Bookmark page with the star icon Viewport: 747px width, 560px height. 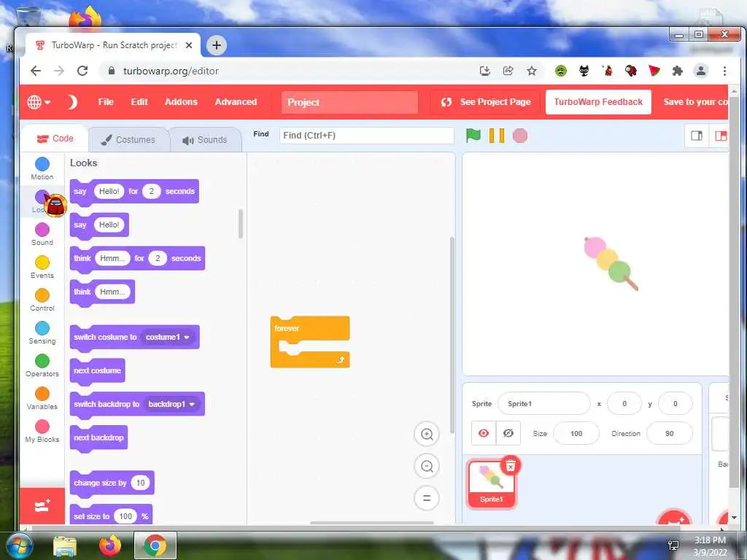(x=532, y=71)
